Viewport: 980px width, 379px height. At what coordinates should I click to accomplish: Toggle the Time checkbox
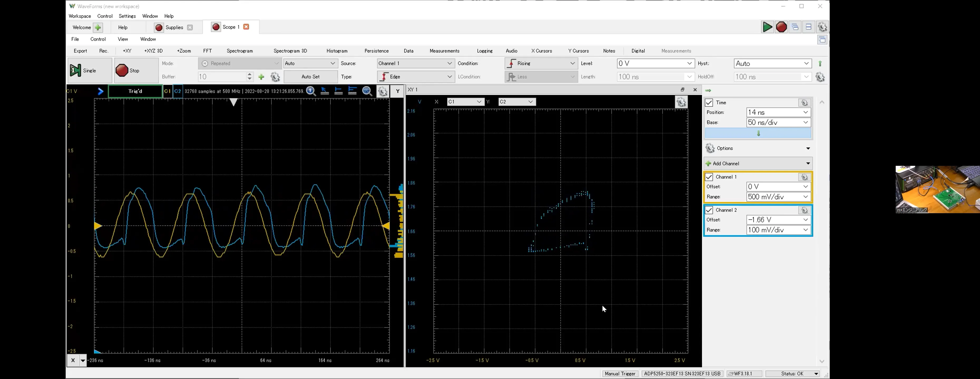click(709, 103)
